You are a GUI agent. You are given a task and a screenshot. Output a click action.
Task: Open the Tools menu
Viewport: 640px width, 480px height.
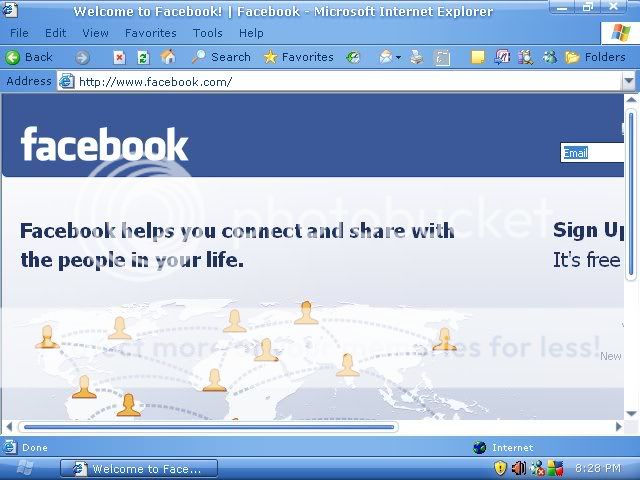tap(208, 33)
